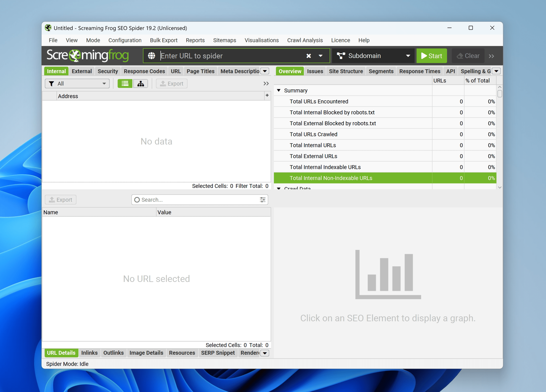Click the Address column header
The height and width of the screenshot is (392, 546).
[160, 96]
